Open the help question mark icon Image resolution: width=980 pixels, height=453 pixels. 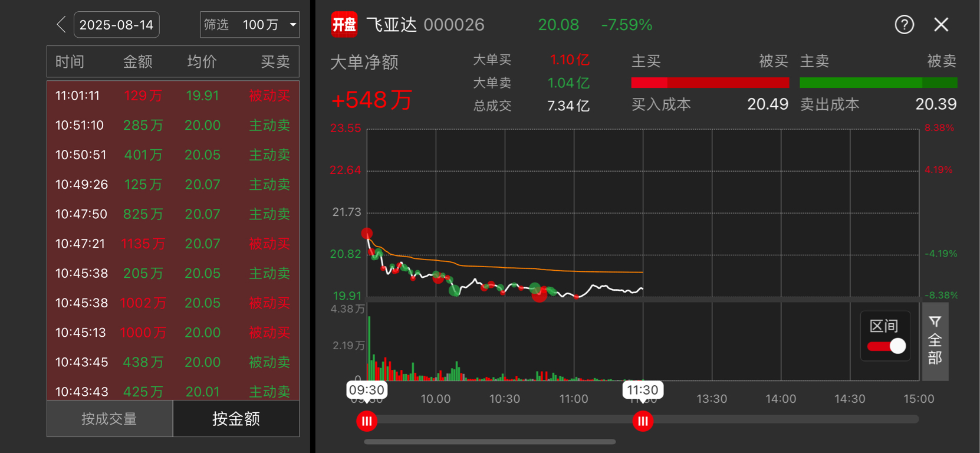904,25
